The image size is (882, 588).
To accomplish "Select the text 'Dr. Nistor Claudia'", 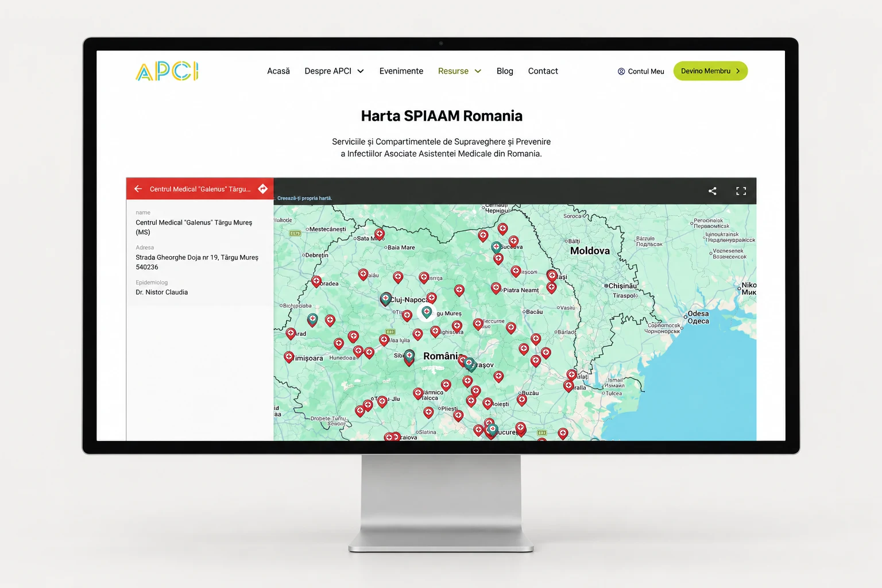I will pyautogui.click(x=162, y=292).
